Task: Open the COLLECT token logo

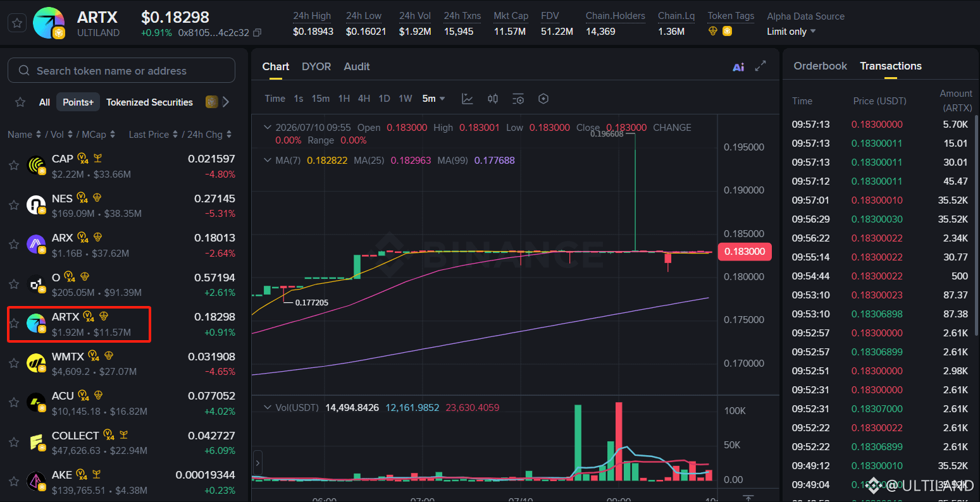Action: (x=36, y=442)
